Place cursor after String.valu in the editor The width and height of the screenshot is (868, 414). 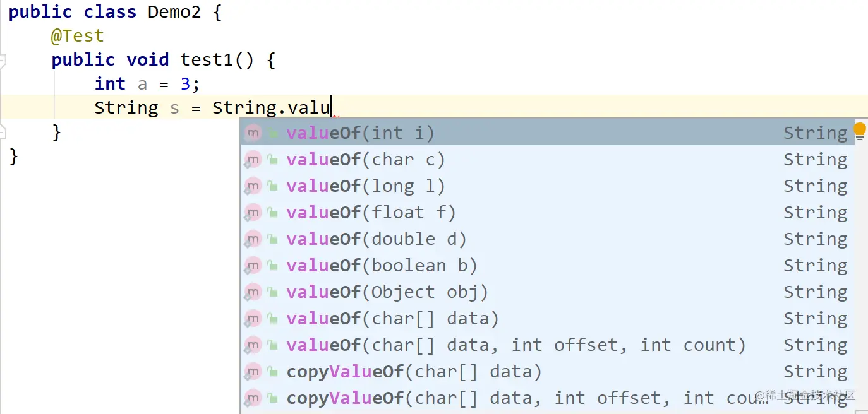click(x=331, y=108)
